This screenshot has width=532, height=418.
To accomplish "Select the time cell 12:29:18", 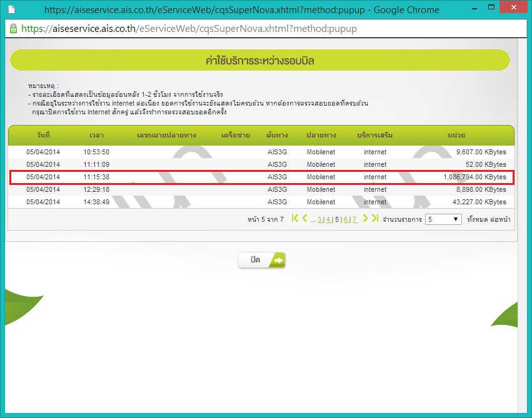I will click(x=96, y=189).
